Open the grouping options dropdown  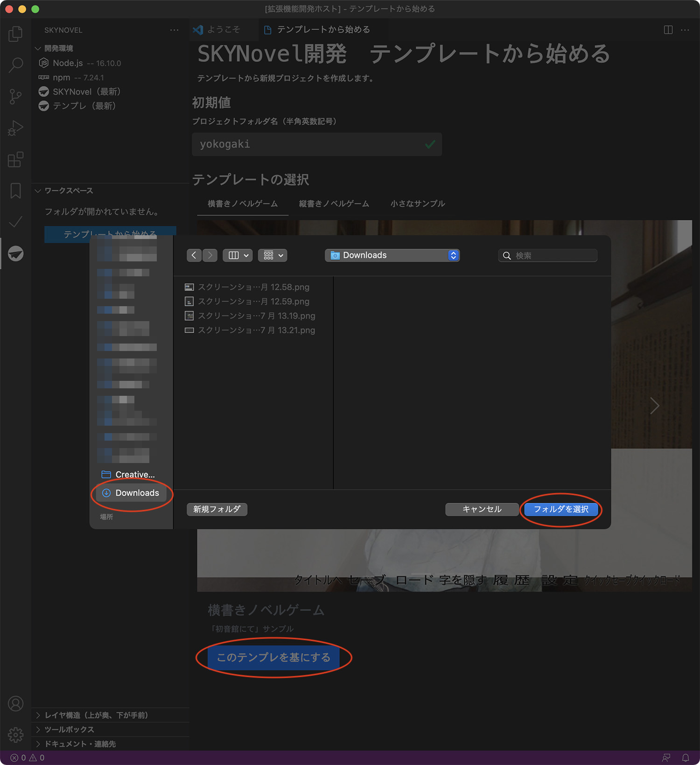273,255
